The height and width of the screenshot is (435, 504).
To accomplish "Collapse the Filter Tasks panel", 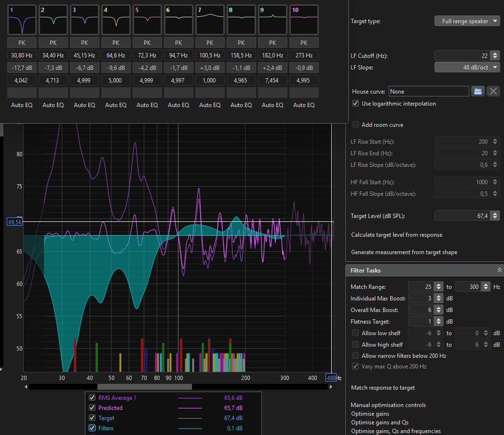I will click(x=499, y=270).
